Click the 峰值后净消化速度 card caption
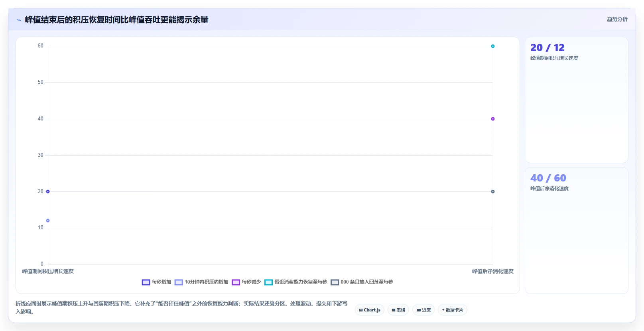 point(549,189)
